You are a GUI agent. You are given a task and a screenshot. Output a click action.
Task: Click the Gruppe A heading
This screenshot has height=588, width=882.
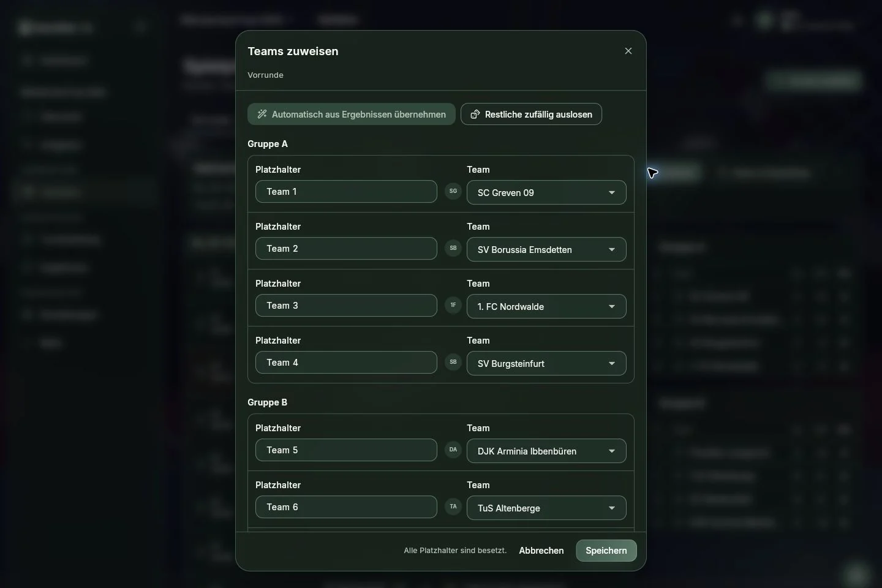(268, 144)
